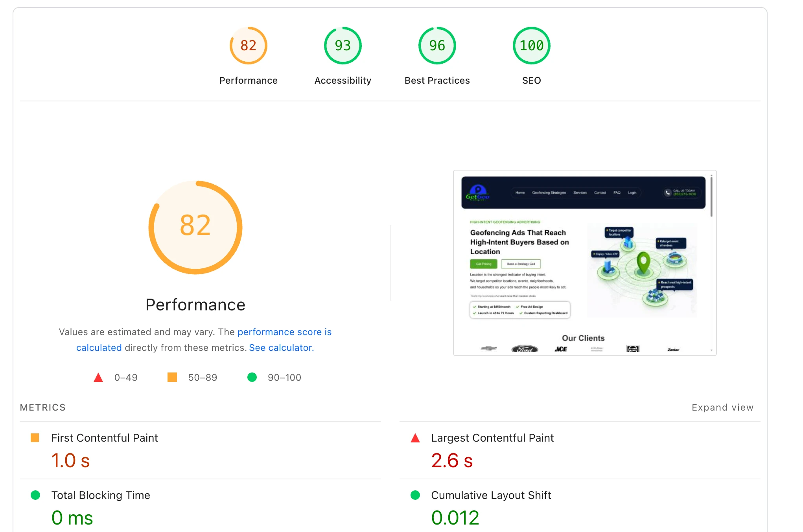This screenshot has height=532, width=803.
Task: Click the phone icon in the preview navbar
Action: [667, 193]
